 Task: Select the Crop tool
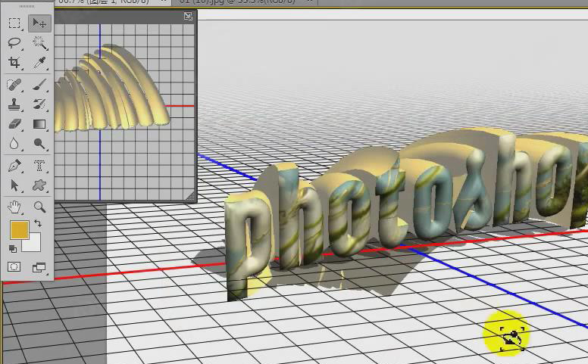pos(14,63)
